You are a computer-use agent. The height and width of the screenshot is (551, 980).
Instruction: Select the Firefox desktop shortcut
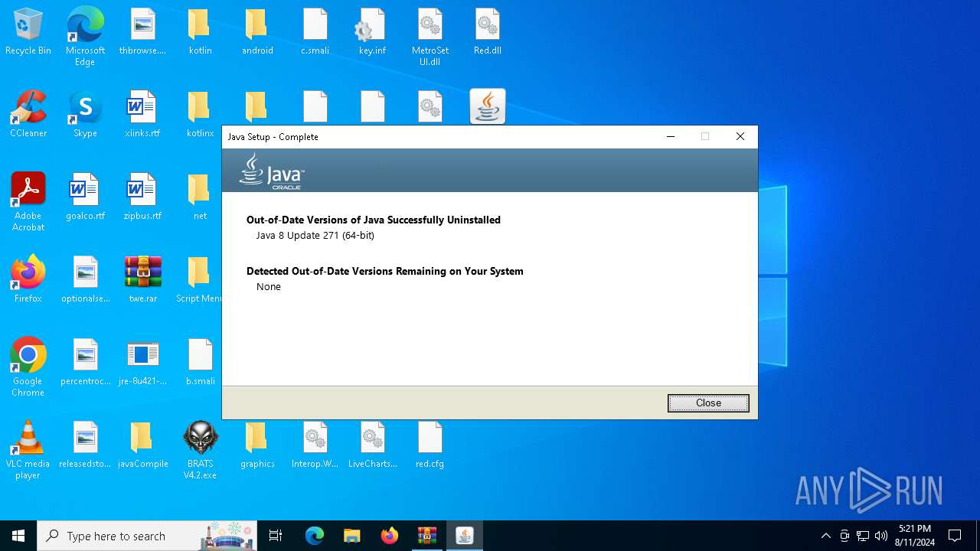(x=28, y=279)
